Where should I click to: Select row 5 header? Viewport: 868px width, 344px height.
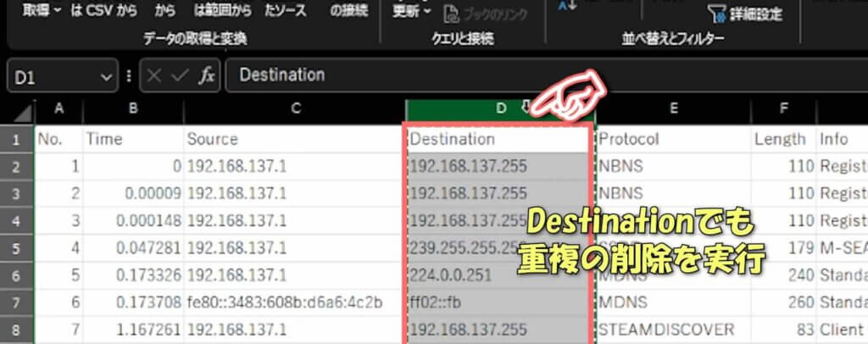[17, 247]
